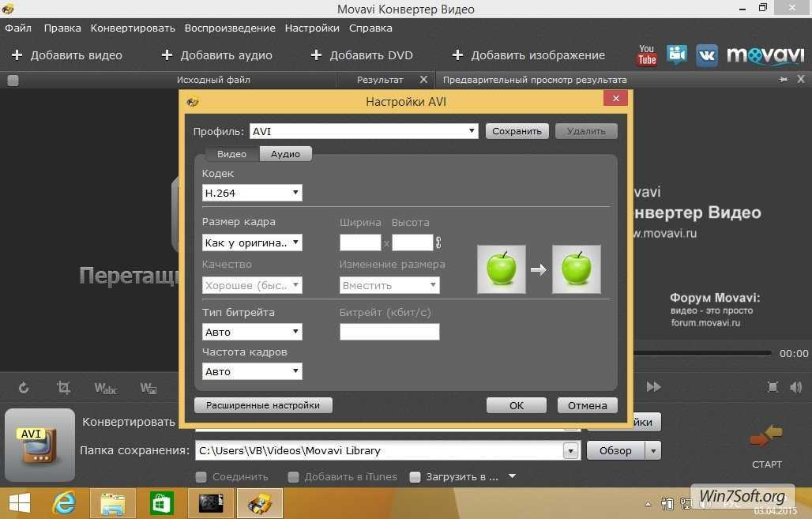Pin the preview panel with the pushpin icon
The width and height of the screenshot is (812, 519).
coord(783,79)
